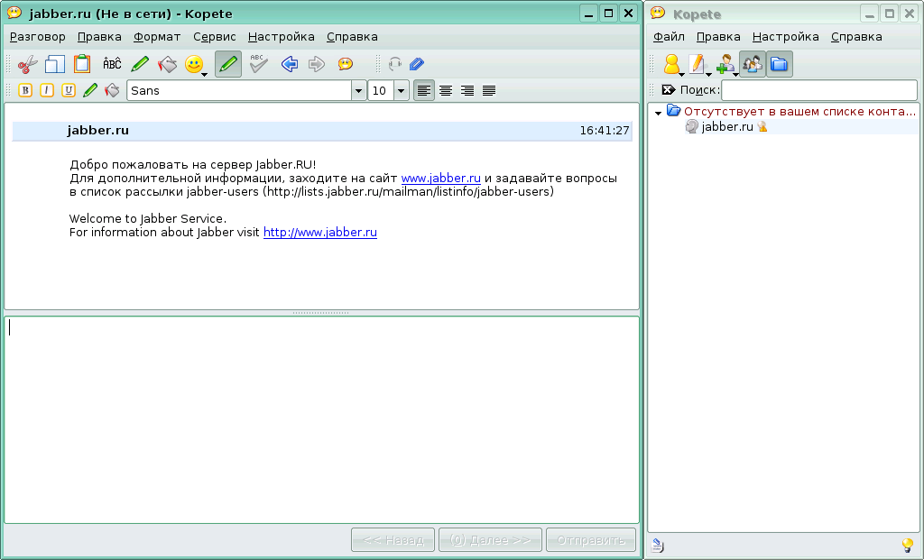
Task: Follow the www.jabber.ru link
Action: pyautogui.click(x=440, y=178)
